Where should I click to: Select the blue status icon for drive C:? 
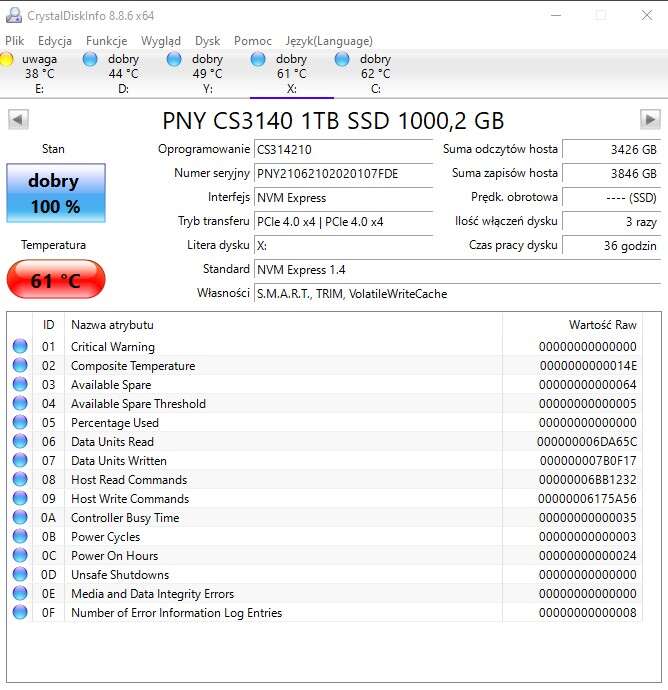click(x=343, y=60)
